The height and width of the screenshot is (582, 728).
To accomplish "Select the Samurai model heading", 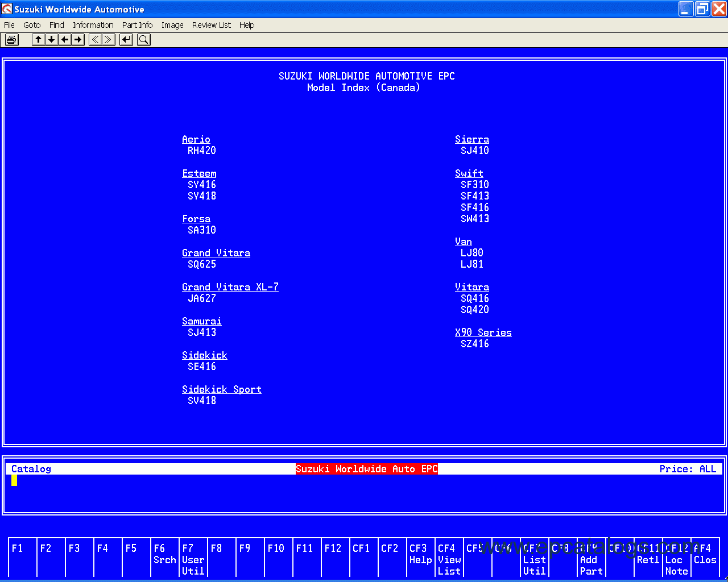I will point(202,321).
